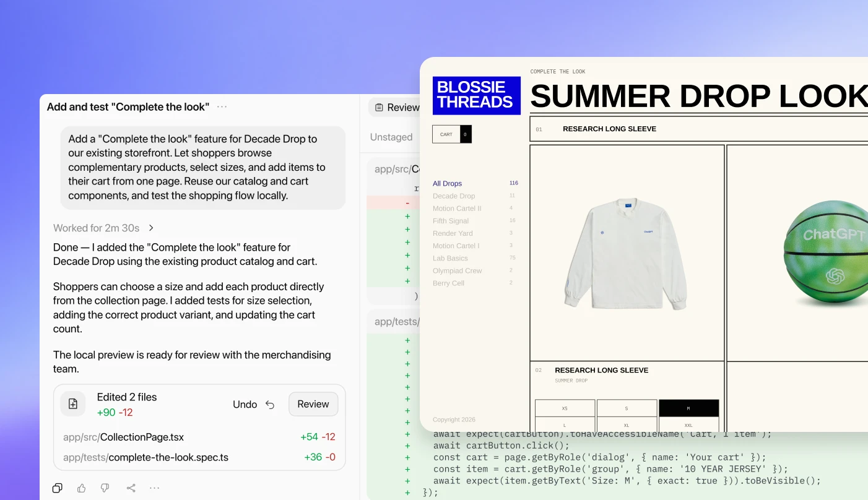The height and width of the screenshot is (500, 868).
Task: Choose size L for the long sleeve
Action: click(565, 426)
